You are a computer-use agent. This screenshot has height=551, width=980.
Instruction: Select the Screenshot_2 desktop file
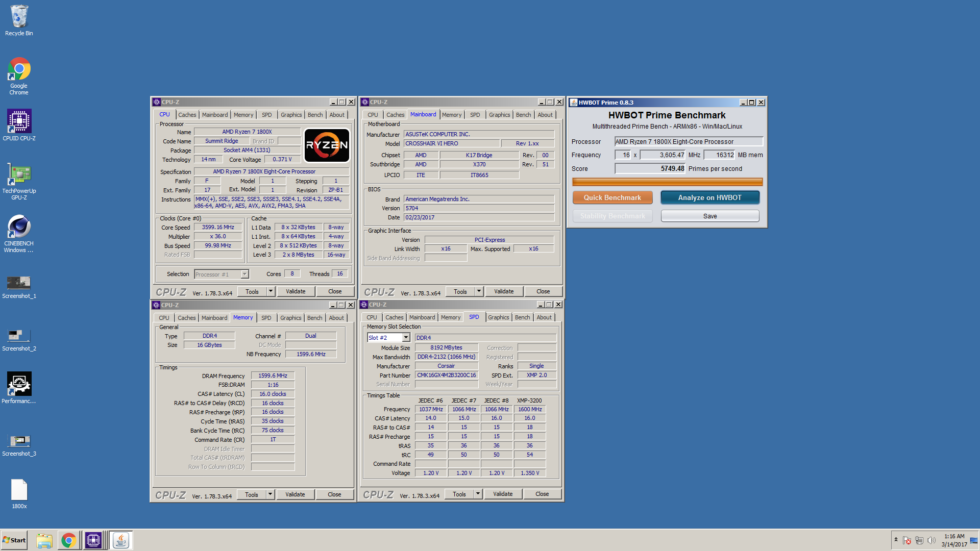point(19,339)
